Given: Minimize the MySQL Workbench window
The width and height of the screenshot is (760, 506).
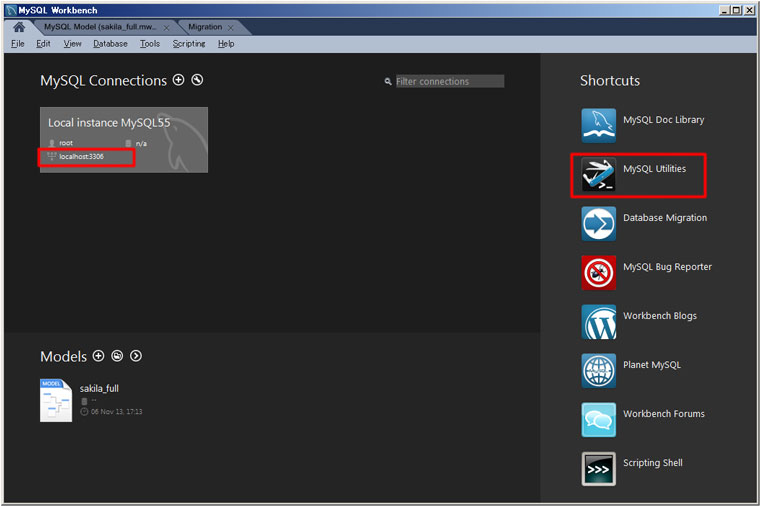Looking at the screenshot, I should [725, 10].
